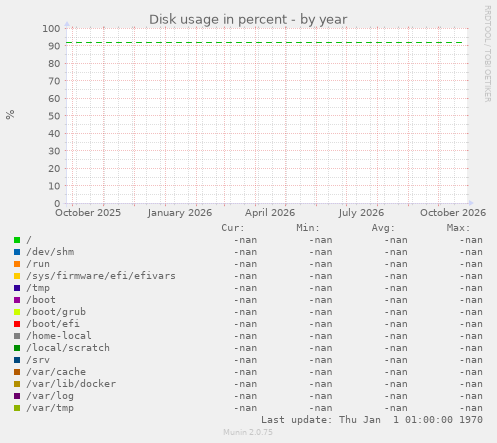The image size is (497, 443).
Task: Click the brown swatch for /var/cache
Action: tap(17, 372)
